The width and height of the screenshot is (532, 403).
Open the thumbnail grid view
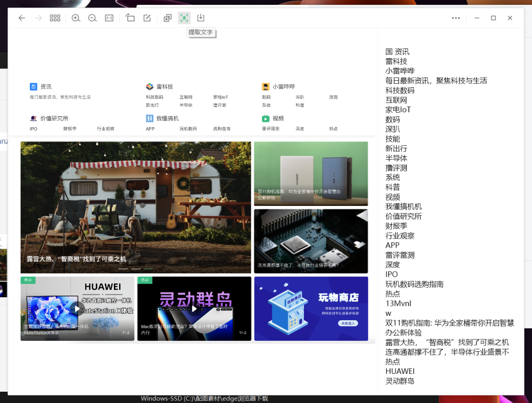click(55, 18)
